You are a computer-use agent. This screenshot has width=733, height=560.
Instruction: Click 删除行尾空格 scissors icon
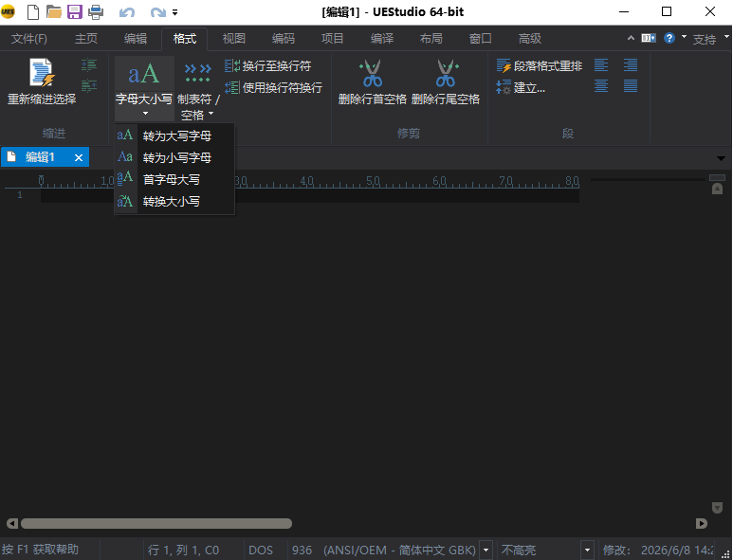(x=446, y=73)
